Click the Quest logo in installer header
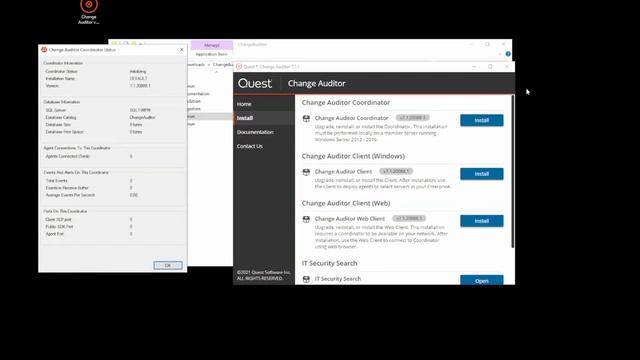Viewport: 640px width, 360px height. [x=255, y=83]
